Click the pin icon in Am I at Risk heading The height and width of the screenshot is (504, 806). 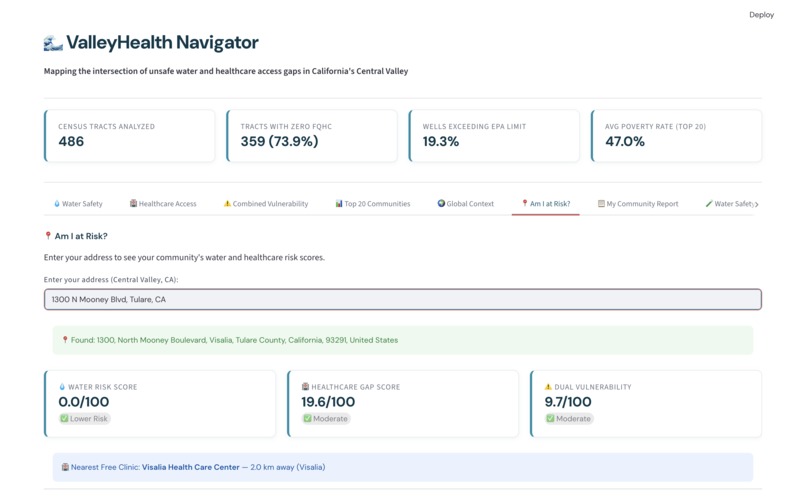tap(48, 236)
